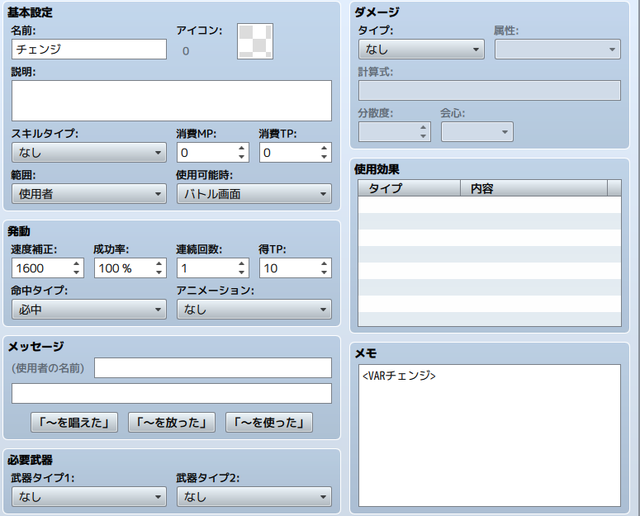This screenshot has height=516, width=640.
Task: Click the メモ text area with <VARチェンジ>
Action: (490, 436)
